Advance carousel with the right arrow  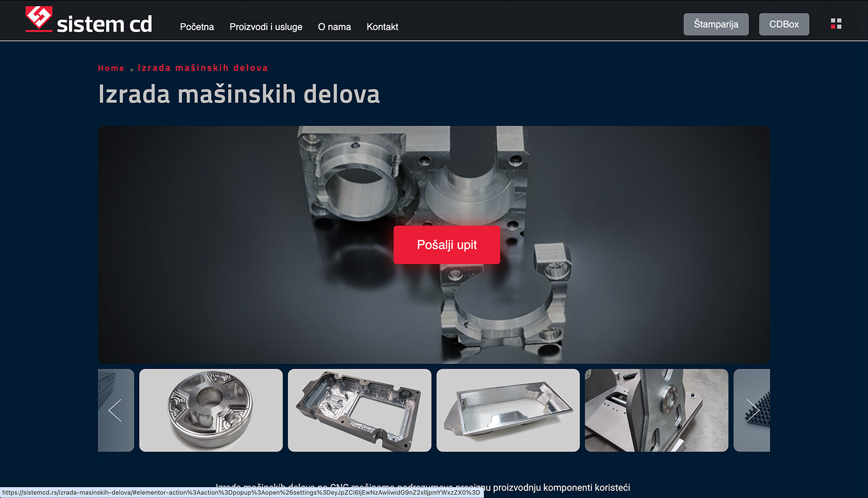click(x=753, y=411)
